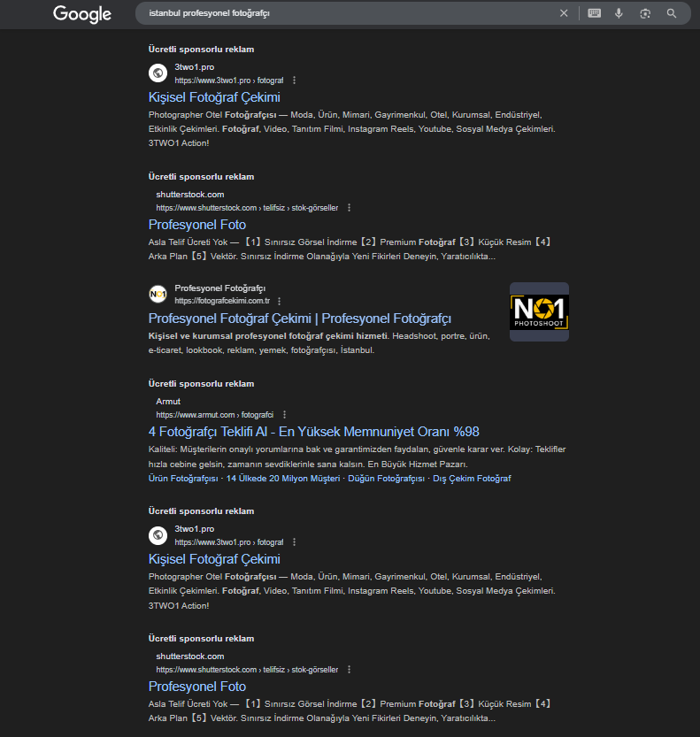The image size is (700, 737).
Task: Start voice search with microphone icon
Action: [619, 13]
